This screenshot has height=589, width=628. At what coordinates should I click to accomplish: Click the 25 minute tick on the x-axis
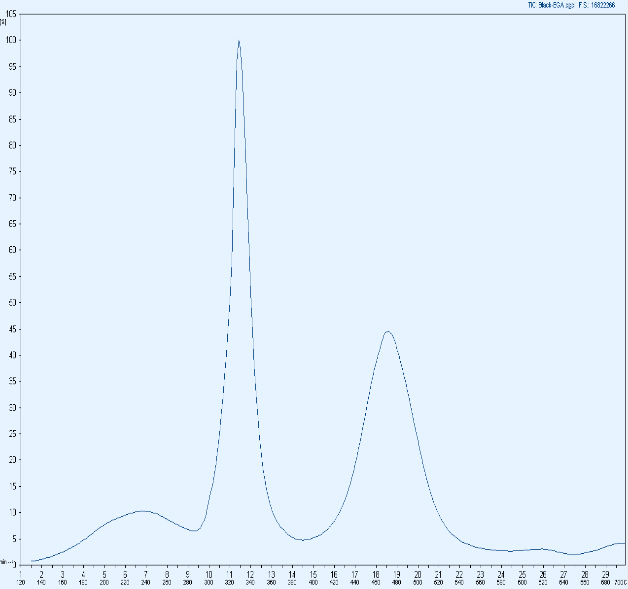pyautogui.click(x=521, y=573)
